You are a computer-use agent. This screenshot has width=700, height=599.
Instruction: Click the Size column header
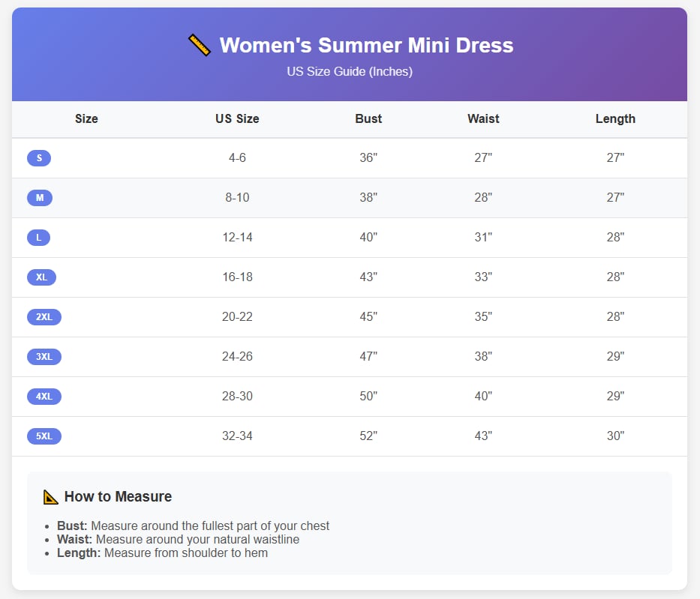click(x=86, y=118)
